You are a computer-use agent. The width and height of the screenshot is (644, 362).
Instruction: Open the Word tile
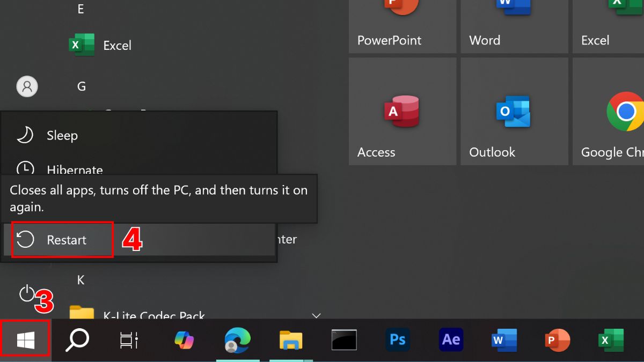514,26
